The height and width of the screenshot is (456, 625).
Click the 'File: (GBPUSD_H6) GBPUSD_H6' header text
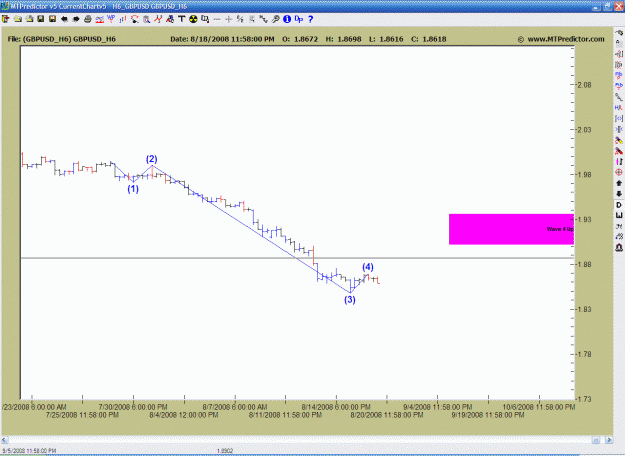coord(62,39)
